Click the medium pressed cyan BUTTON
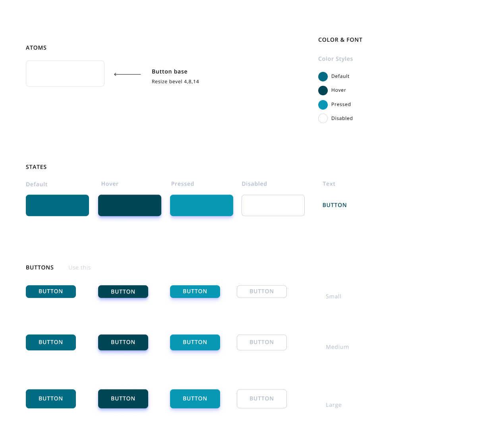This screenshot has height=448, width=499. click(195, 342)
